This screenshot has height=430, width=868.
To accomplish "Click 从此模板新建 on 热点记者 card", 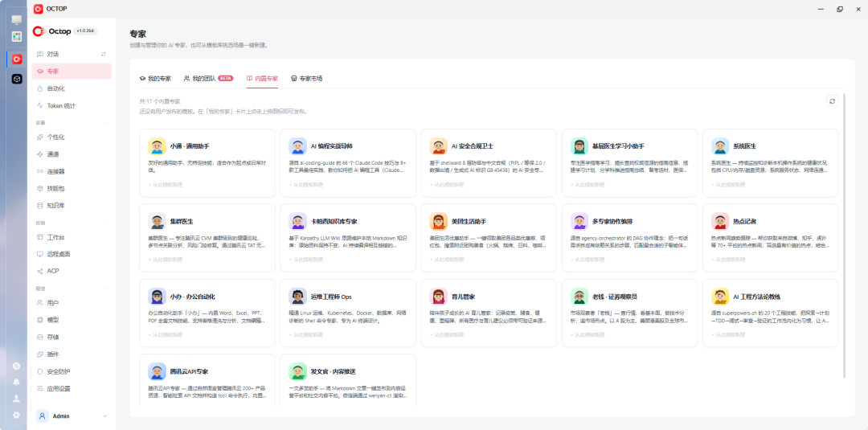I will (x=728, y=259).
